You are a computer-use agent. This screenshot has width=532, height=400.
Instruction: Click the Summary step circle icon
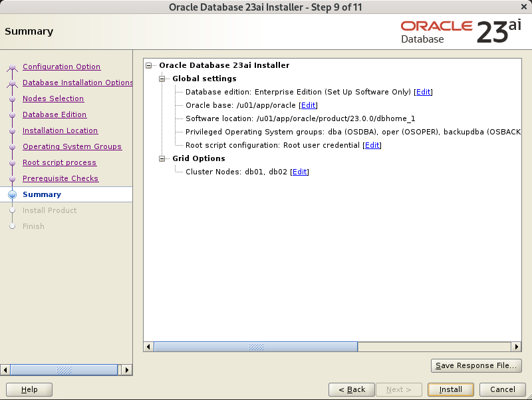tap(12, 194)
